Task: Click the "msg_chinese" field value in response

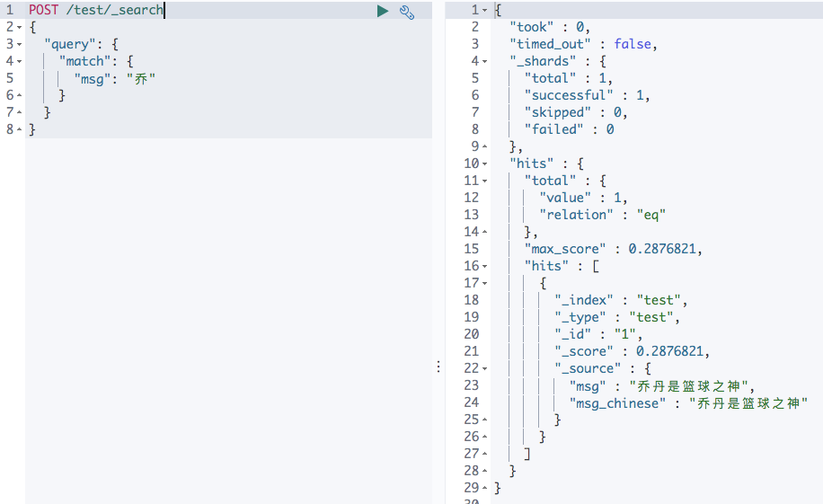Action: 748,403
